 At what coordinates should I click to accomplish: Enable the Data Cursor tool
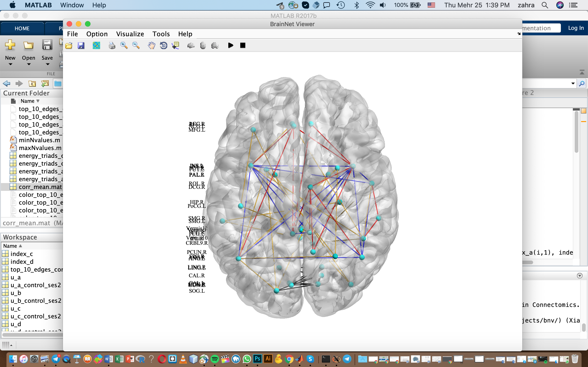(x=175, y=45)
